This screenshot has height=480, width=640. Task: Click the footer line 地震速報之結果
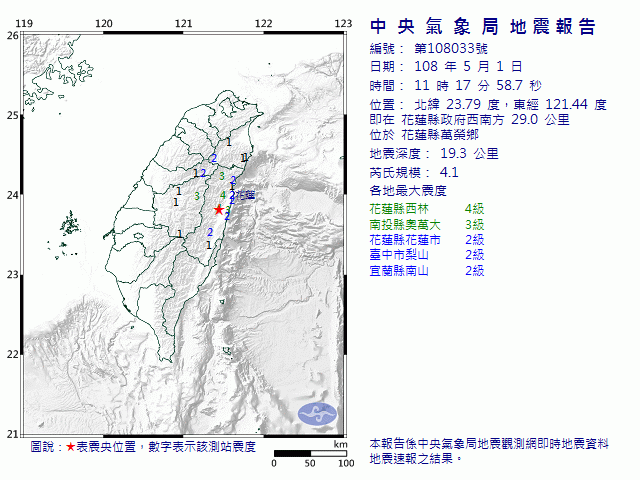(x=416, y=459)
